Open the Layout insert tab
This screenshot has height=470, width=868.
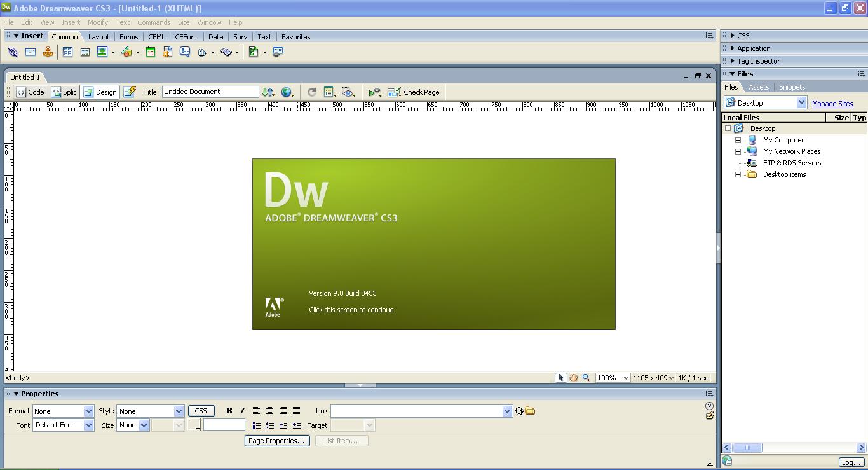pos(98,37)
